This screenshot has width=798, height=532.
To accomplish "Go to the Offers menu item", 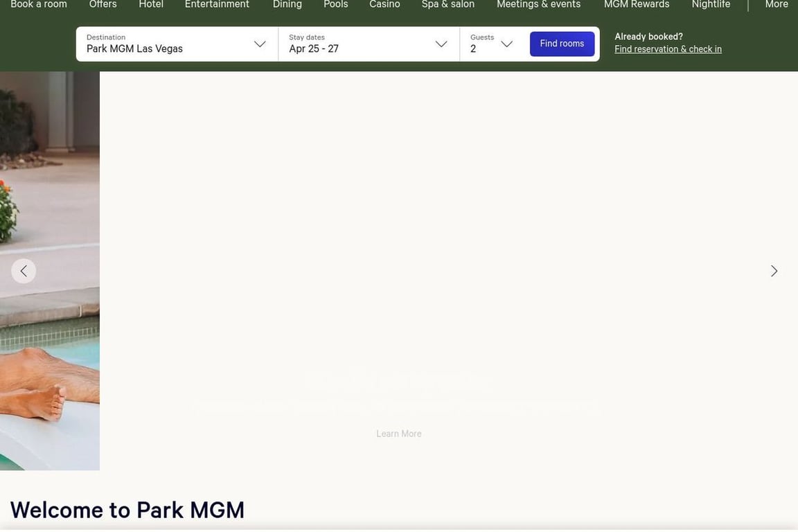I will click(x=103, y=5).
